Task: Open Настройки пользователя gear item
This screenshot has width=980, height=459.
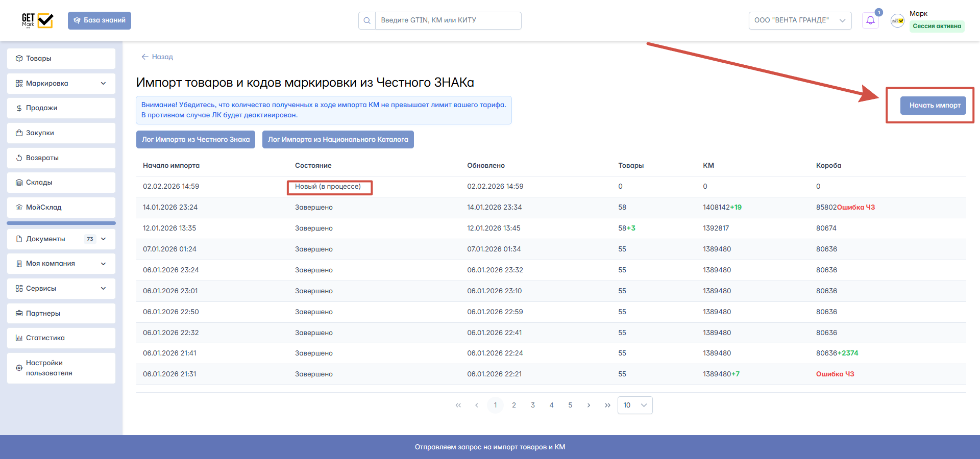Action: (x=61, y=368)
